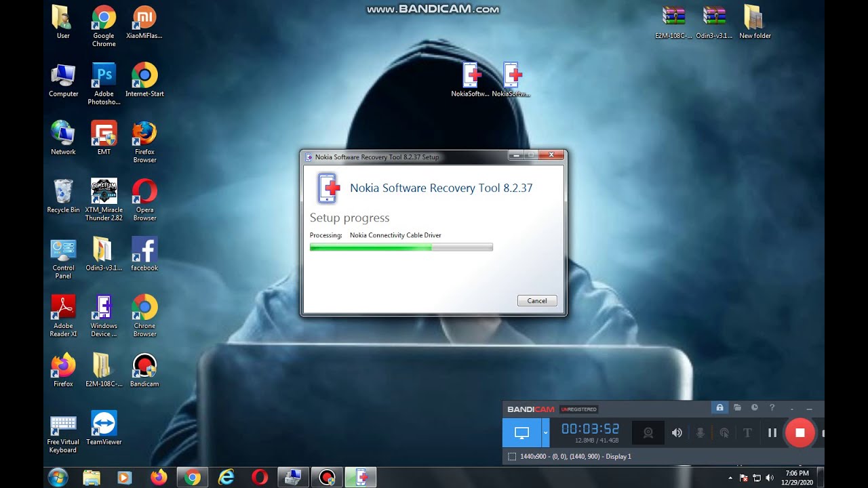Click the Bandicam UNREGISTERED label
The height and width of the screenshot is (488, 868).
pos(578,409)
